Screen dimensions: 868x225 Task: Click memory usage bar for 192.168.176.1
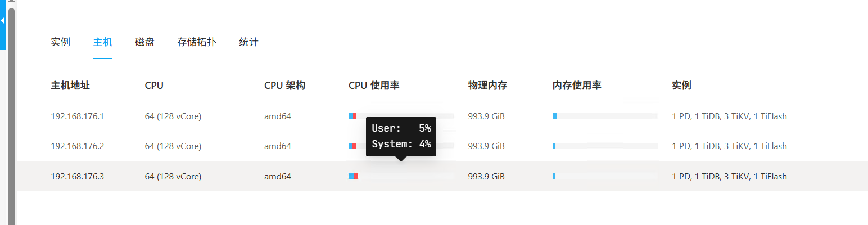(605, 116)
